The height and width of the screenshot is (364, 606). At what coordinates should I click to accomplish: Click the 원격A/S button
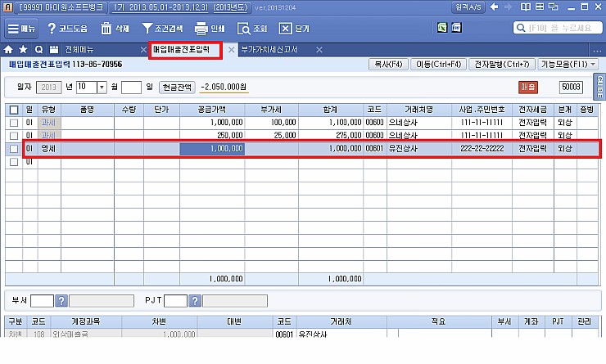468,7
